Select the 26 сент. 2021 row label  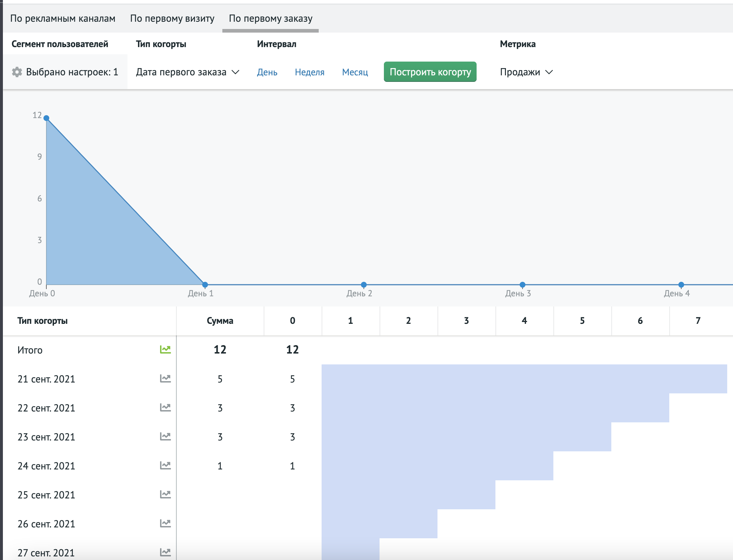(46, 524)
